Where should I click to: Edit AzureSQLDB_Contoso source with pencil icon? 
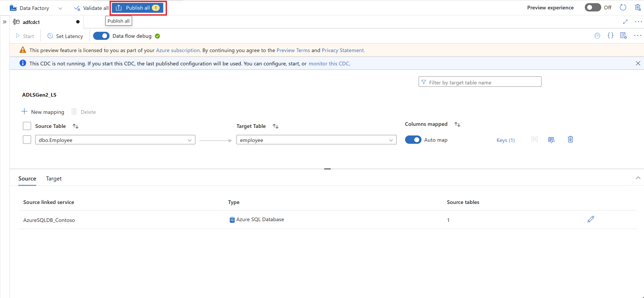coord(591,219)
